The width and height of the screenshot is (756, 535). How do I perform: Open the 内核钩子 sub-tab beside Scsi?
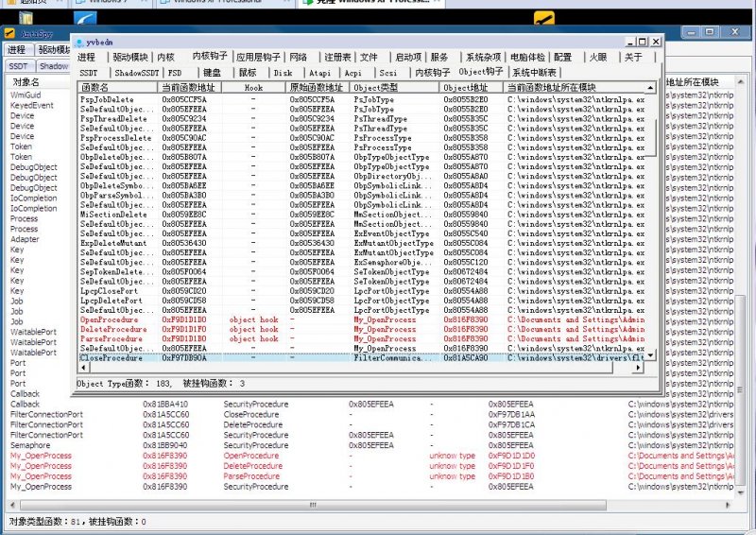433,73
